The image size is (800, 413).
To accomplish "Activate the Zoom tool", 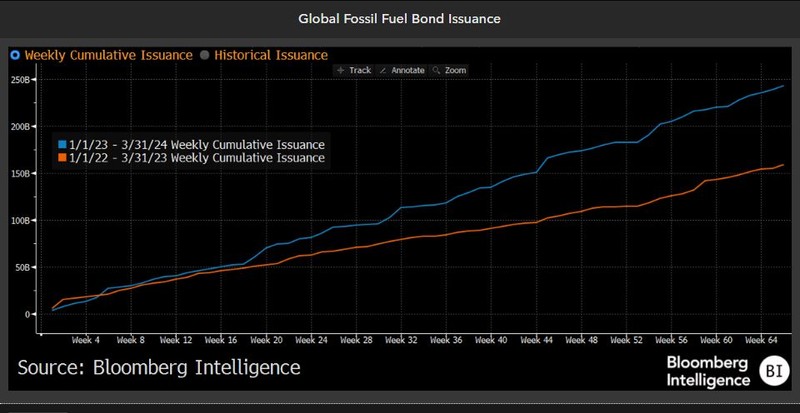I will [449, 70].
